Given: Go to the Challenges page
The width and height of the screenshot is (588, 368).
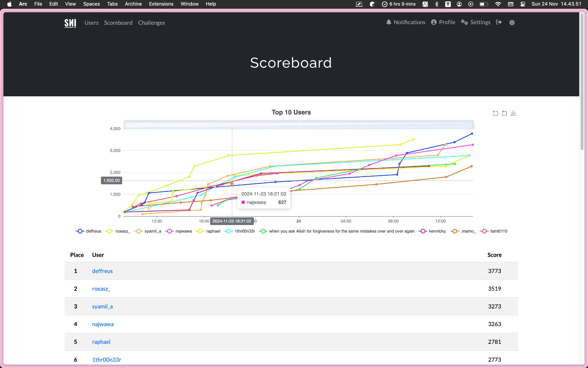Looking at the screenshot, I should pyautogui.click(x=151, y=23).
